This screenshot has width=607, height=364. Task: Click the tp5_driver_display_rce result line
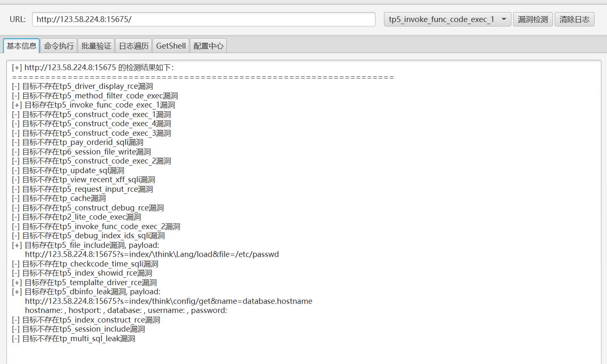coord(83,86)
